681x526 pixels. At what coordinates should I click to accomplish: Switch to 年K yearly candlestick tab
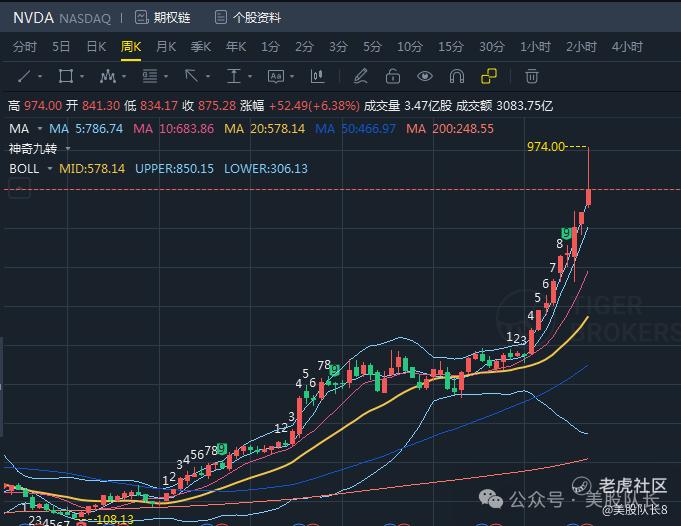pyautogui.click(x=236, y=46)
